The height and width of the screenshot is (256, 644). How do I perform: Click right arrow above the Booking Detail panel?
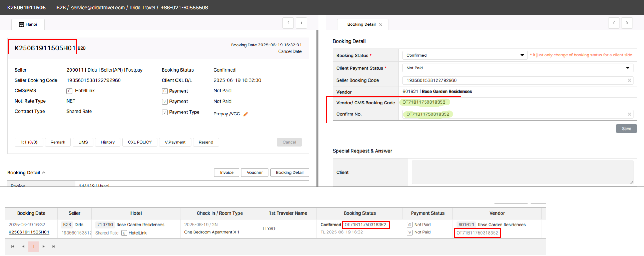627,23
